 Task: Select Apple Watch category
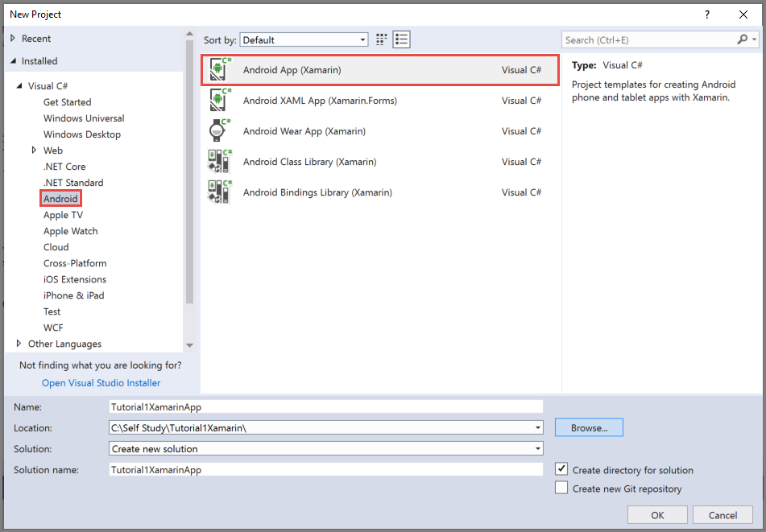point(70,231)
